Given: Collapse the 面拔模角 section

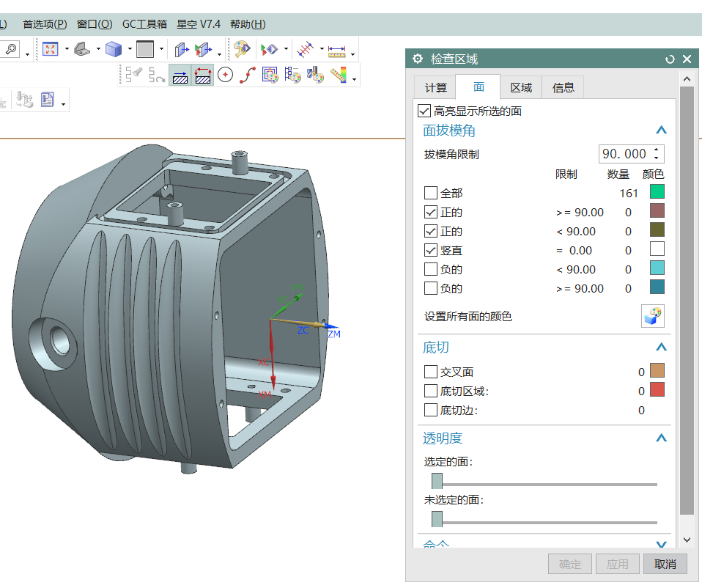Looking at the screenshot, I should click(x=661, y=131).
